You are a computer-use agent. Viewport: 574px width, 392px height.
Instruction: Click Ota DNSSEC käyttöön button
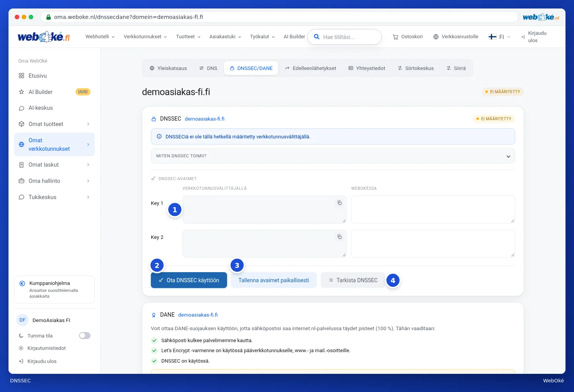point(189,280)
